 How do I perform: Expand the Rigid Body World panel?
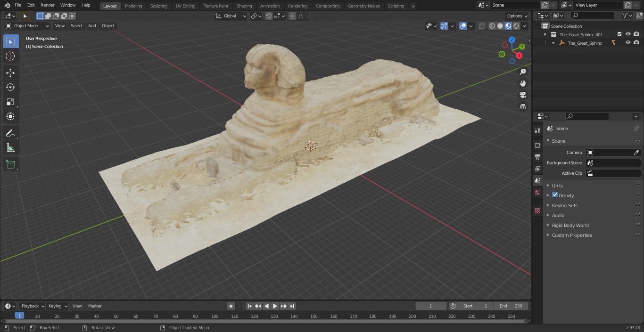(x=570, y=225)
